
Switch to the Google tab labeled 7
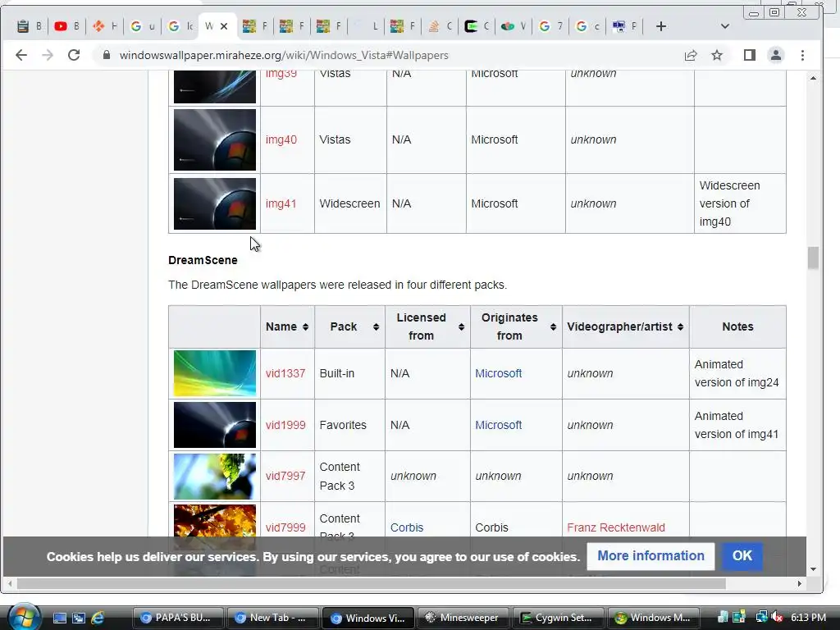tap(550, 26)
